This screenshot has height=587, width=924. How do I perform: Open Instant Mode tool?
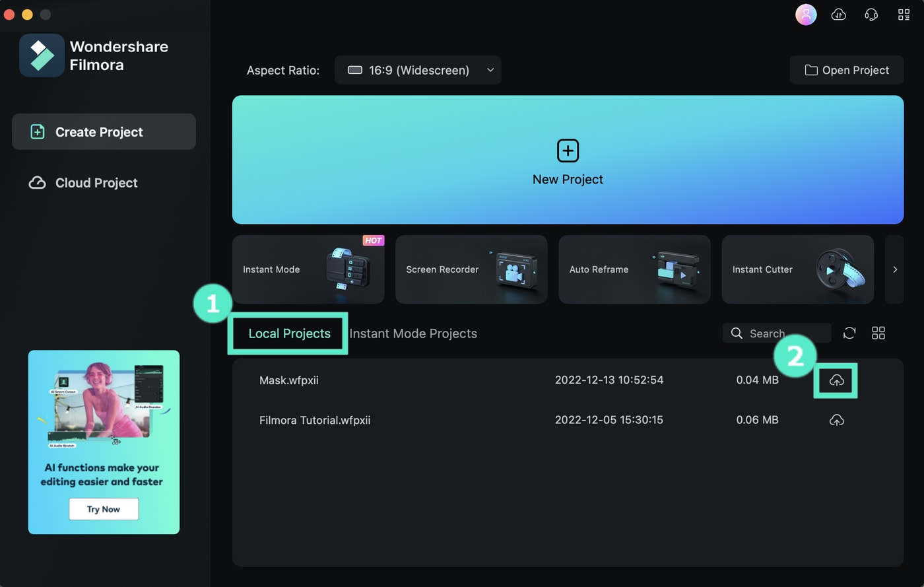[x=308, y=269]
